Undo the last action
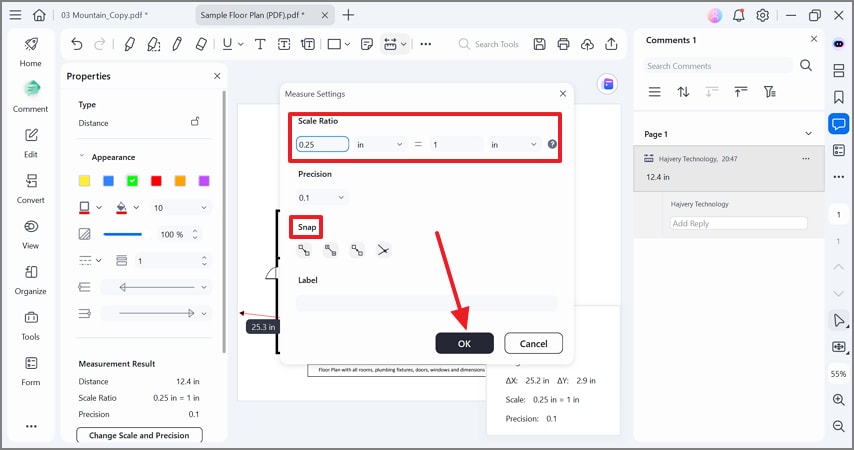854x450 pixels. pyautogui.click(x=77, y=44)
